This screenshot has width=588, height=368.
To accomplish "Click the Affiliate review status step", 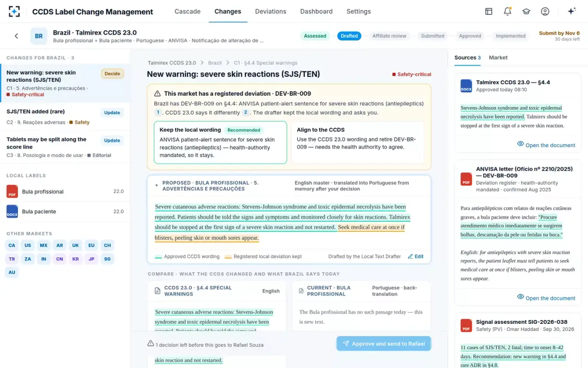I will (x=389, y=36).
